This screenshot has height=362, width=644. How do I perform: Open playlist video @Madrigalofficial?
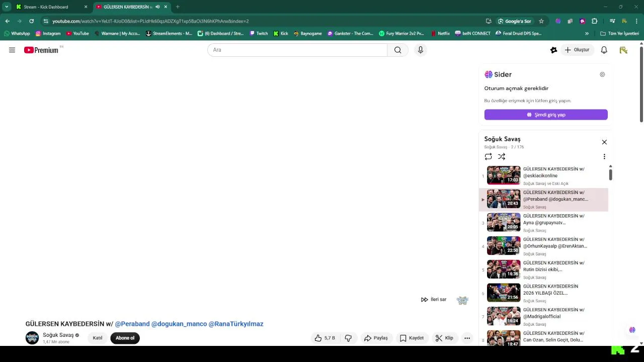pyautogui.click(x=543, y=317)
